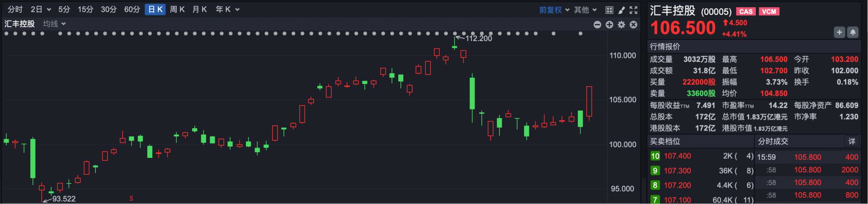This screenshot has height=204, width=868.
Task: Click the 110.000 price axis label
Action: coord(623,56)
